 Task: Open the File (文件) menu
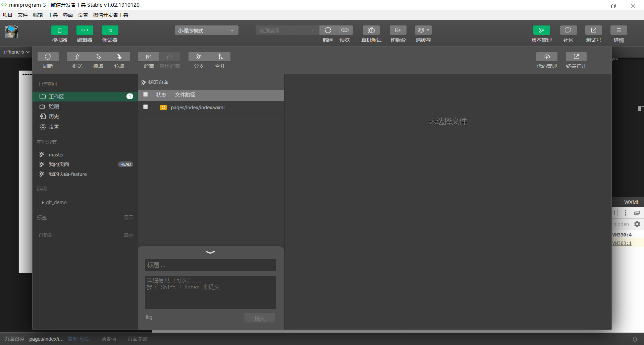point(22,15)
